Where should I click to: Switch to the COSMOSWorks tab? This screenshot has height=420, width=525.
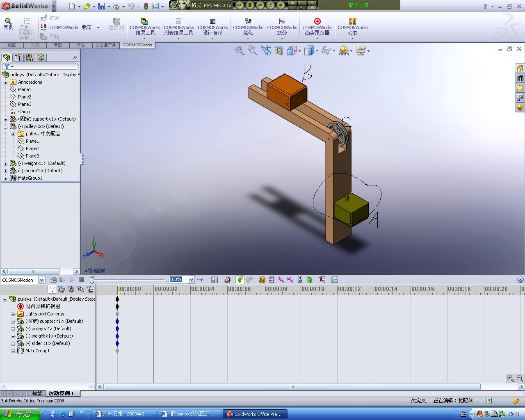pyautogui.click(x=137, y=45)
